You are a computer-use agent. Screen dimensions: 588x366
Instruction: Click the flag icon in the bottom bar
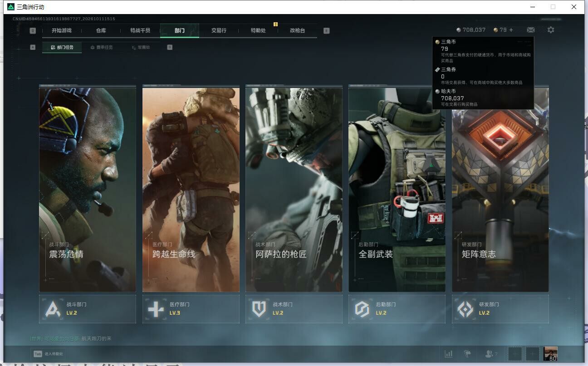467,354
